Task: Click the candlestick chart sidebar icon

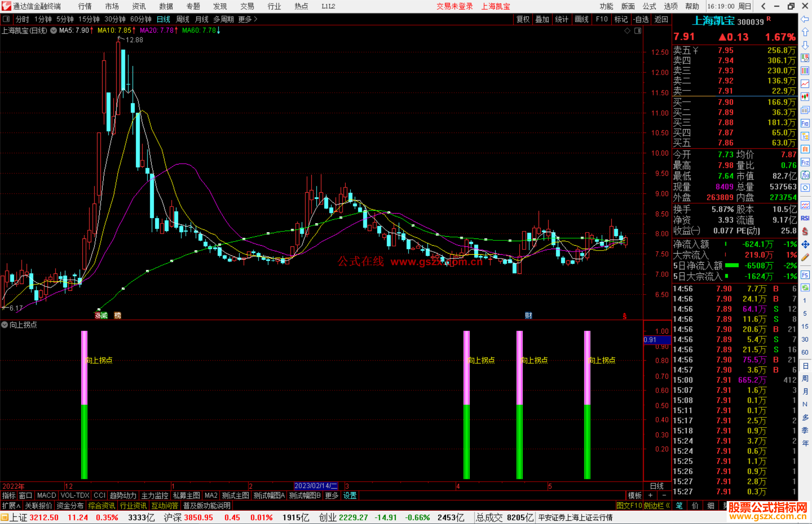Action: coord(805,97)
